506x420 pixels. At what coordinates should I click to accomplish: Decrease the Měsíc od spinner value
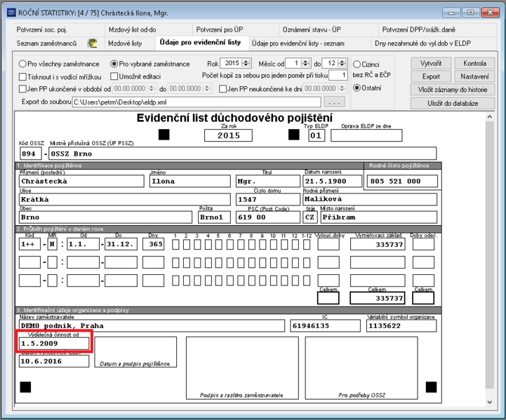[305, 65]
